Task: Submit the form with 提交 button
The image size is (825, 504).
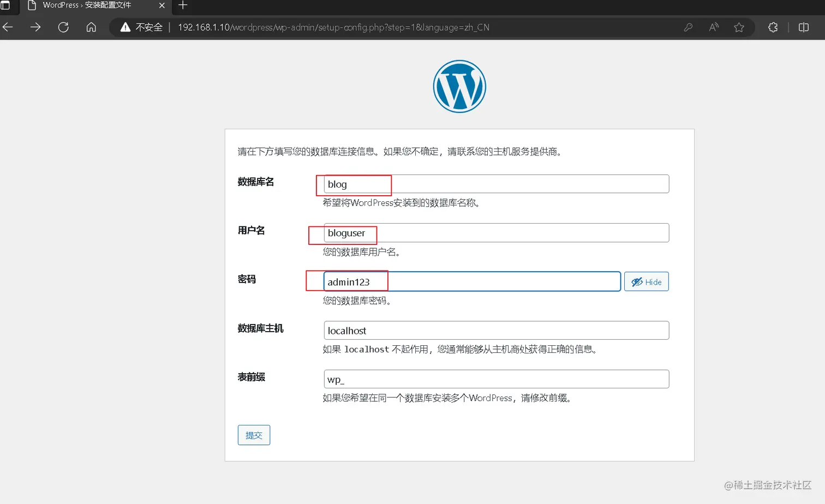Action: [x=254, y=435]
